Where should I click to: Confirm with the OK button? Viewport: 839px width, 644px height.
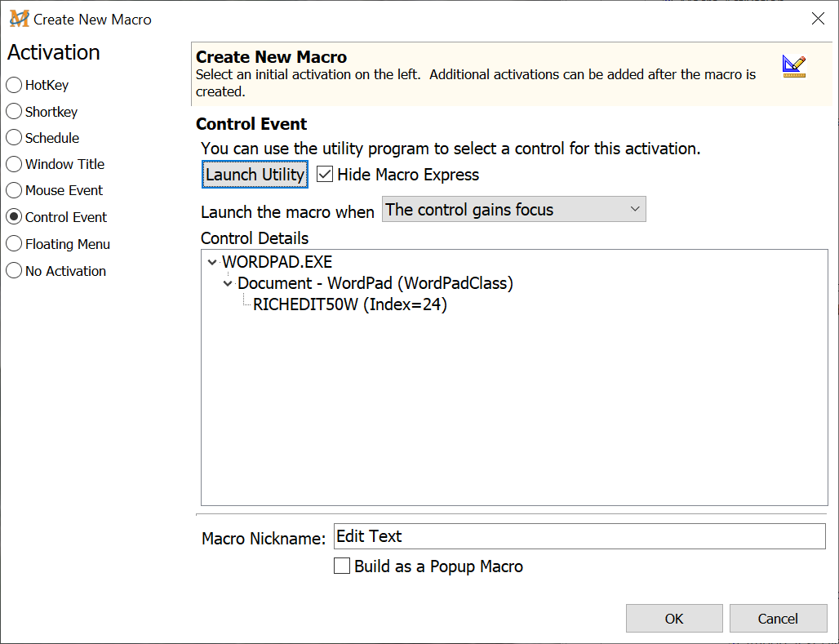tap(674, 619)
